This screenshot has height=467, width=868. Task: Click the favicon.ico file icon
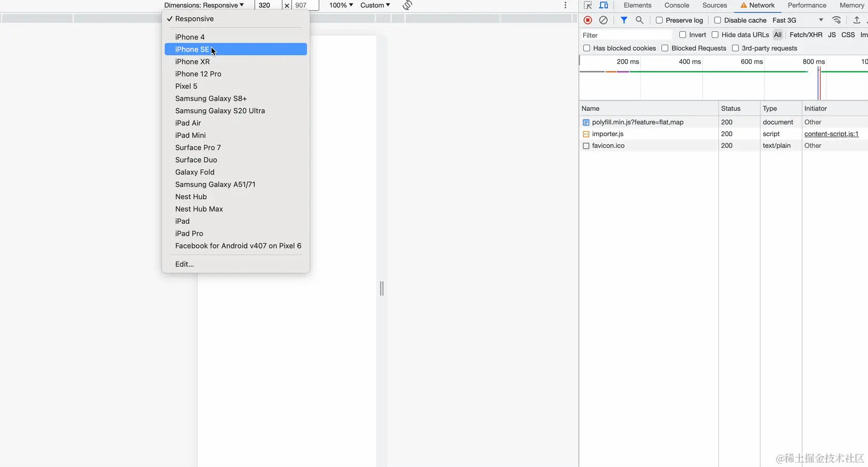tap(586, 146)
